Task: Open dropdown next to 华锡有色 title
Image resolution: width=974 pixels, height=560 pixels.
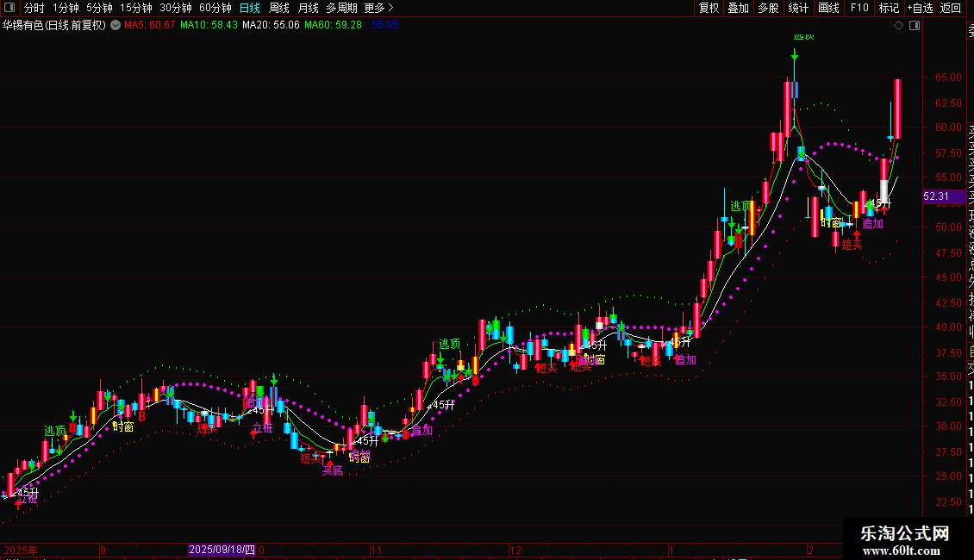Action: [x=116, y=26]
